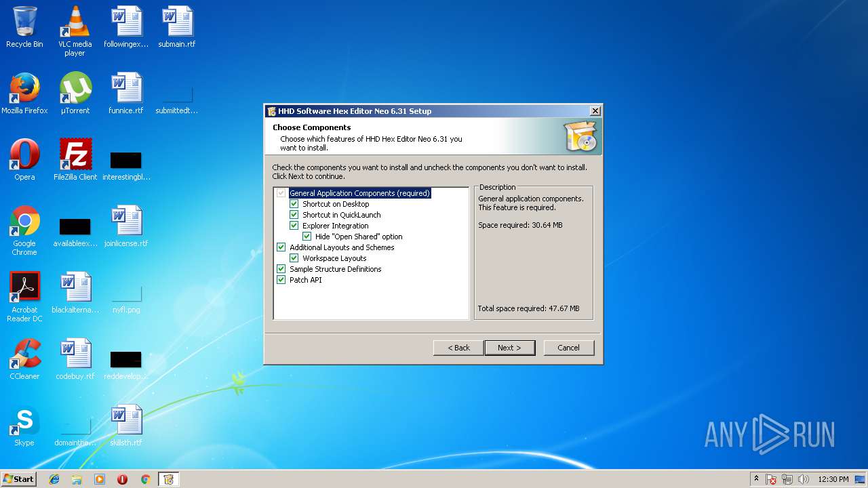The height and width of the screenshot is (488, 868).
Task: Uncheck Sample Structure Definitions
Action: tap(281, 269)
